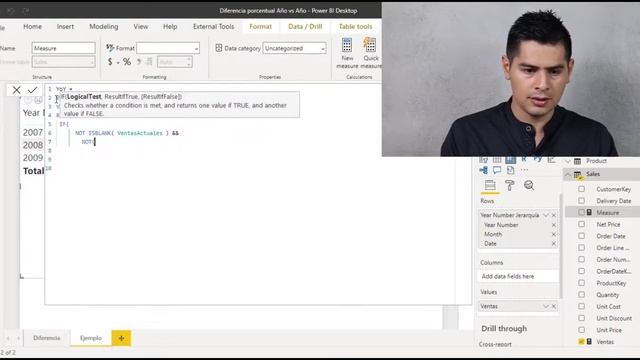Open the External Tools ribbon tab
Screen dimensions: 640x360
coord(213,27)
